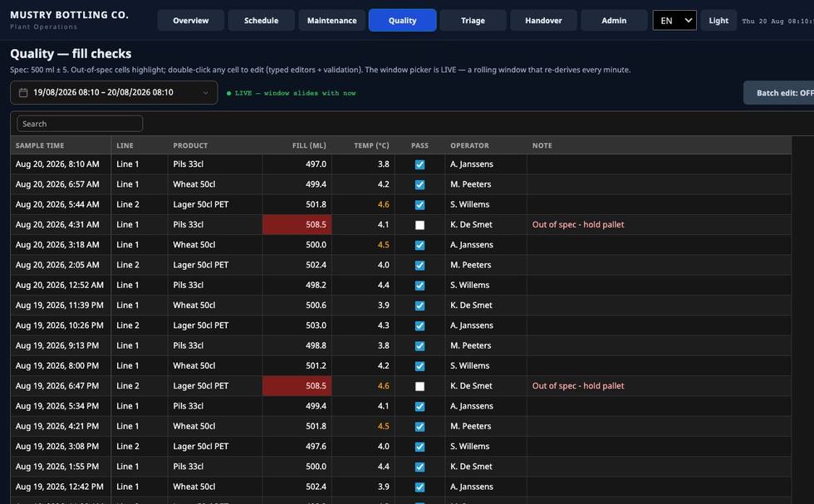This screenshot has height=504, width=814.
Task: Open the Schedule tab
Action: click(261, 21)
